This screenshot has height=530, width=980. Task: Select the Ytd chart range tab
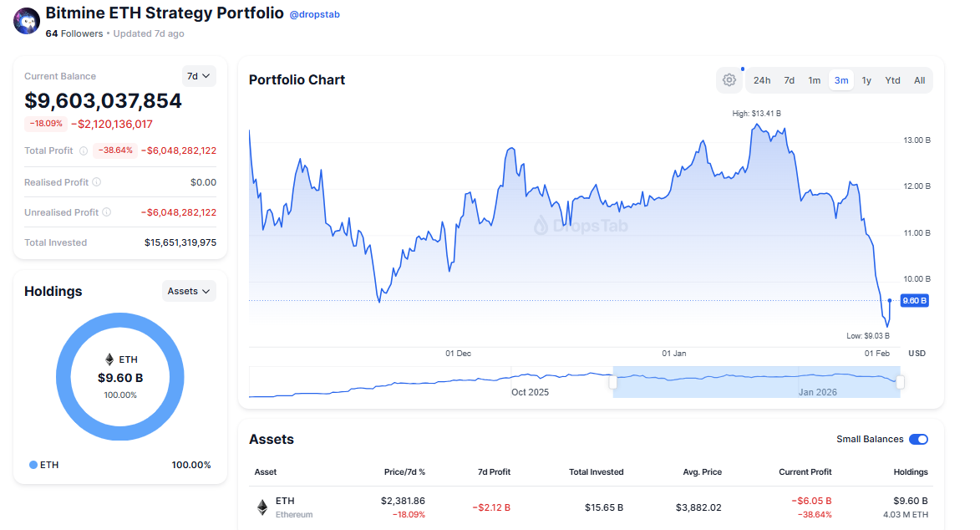[x=892, y=80]
